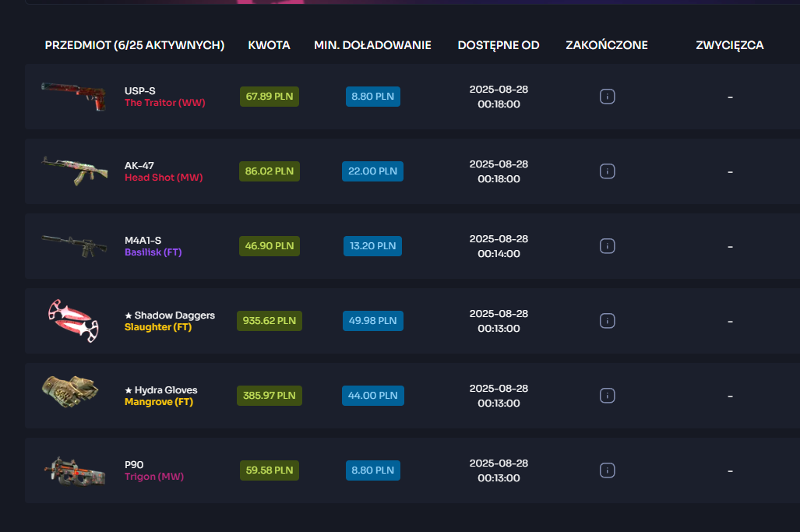Click the Hydra Gloves Mangrove image

(70, 392)
